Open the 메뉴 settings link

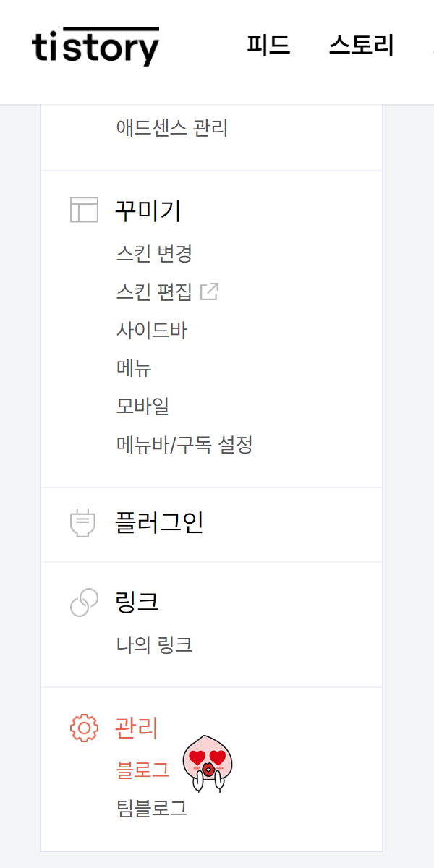[x=133, y=369]
